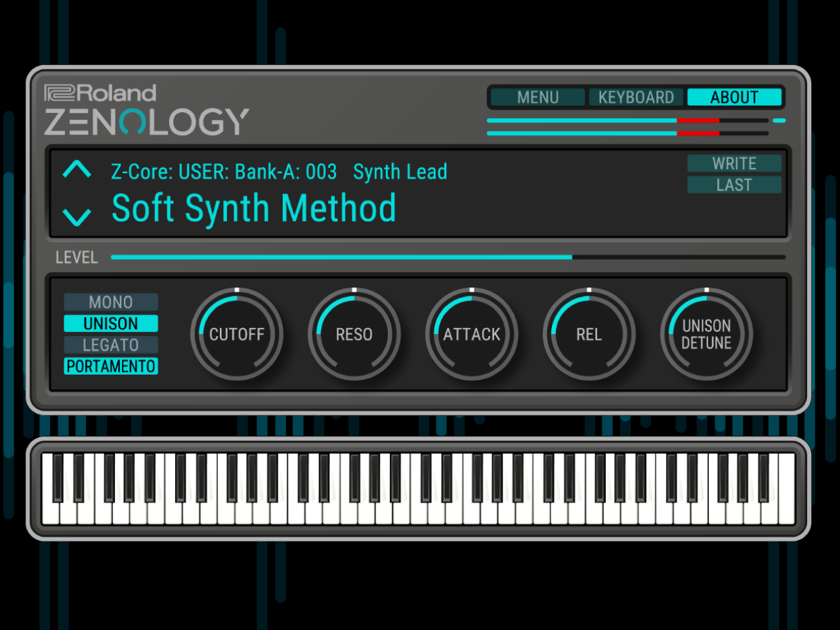The height and width of the screenshot is (630, 840).
Task: Open the MENU tab
Action: 537,97
